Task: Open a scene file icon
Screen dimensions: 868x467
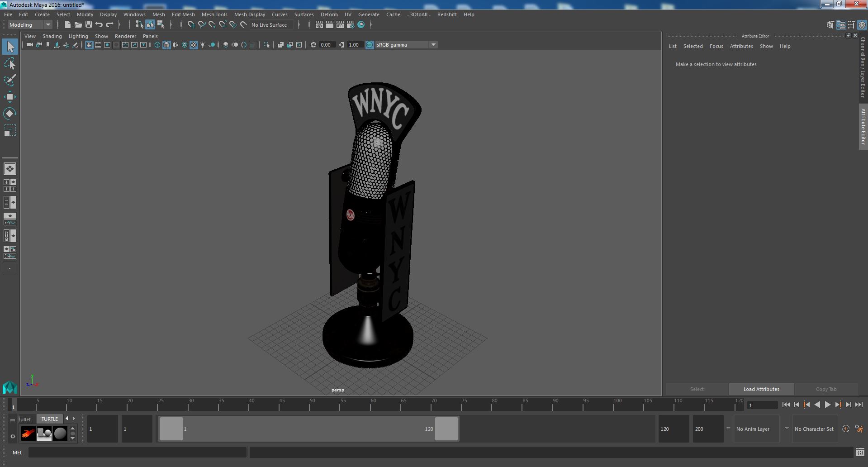Action: click(x=78, y=25)
